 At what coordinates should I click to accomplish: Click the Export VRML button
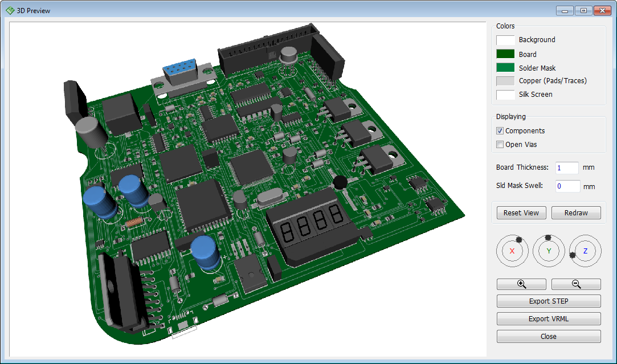tap(549, 319)
